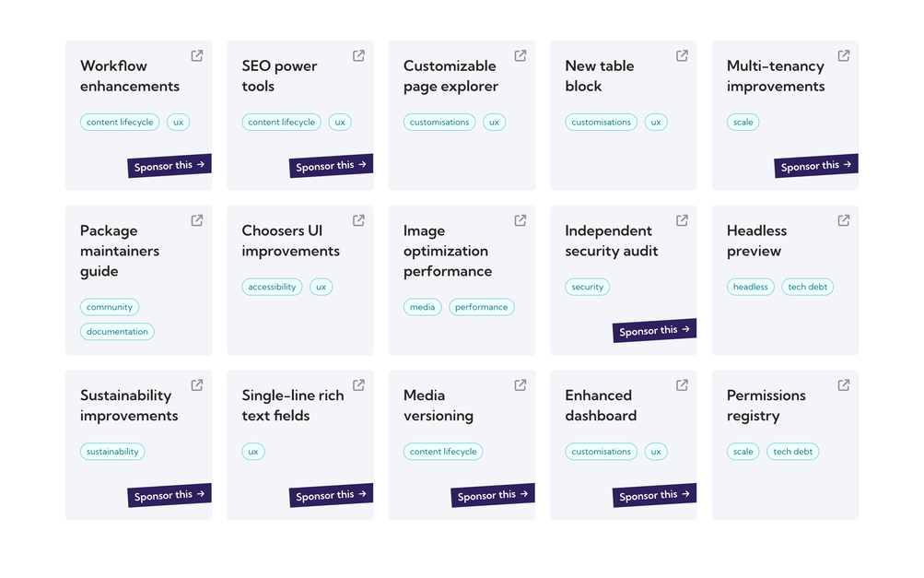Sponsor the Independent security audit item
The width and height of the screenshot is (924, 578).
click(x=655, y=331)
